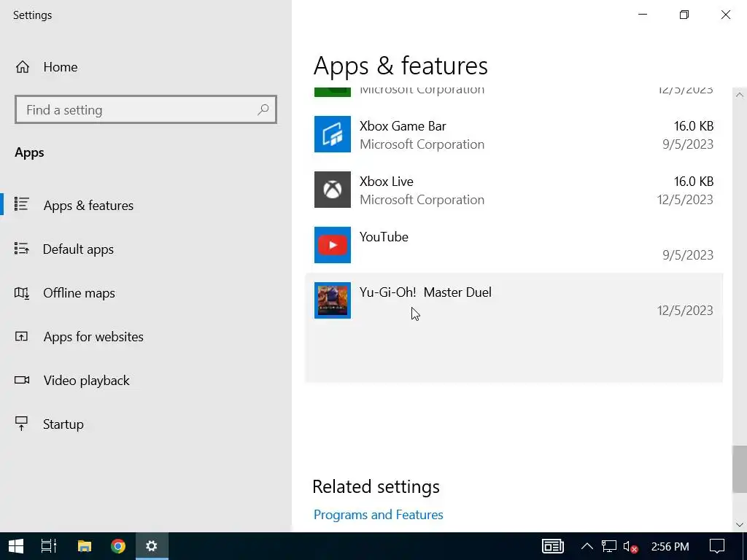Screen dimensions: 747x560
Task: Click the YouTube app icon
Action: tap(333, 245)
